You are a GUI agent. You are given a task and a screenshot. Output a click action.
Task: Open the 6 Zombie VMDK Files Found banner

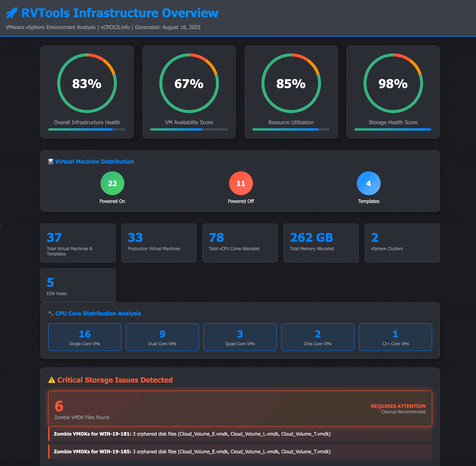240,408
